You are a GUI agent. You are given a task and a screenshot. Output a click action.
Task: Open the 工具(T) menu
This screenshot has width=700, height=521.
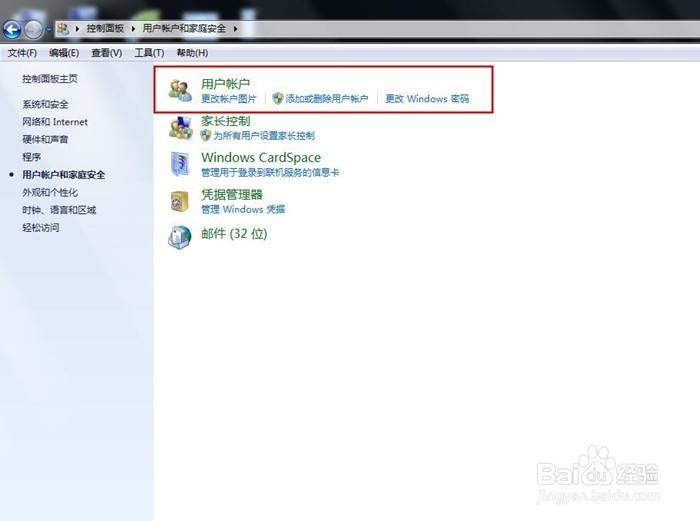pyautogui.click(x=149, y=53)
